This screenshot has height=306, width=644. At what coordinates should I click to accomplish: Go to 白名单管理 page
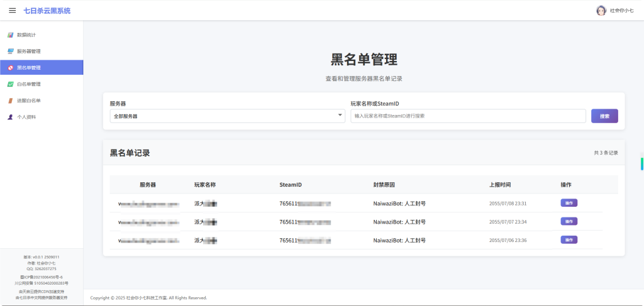tap(42, 84)
